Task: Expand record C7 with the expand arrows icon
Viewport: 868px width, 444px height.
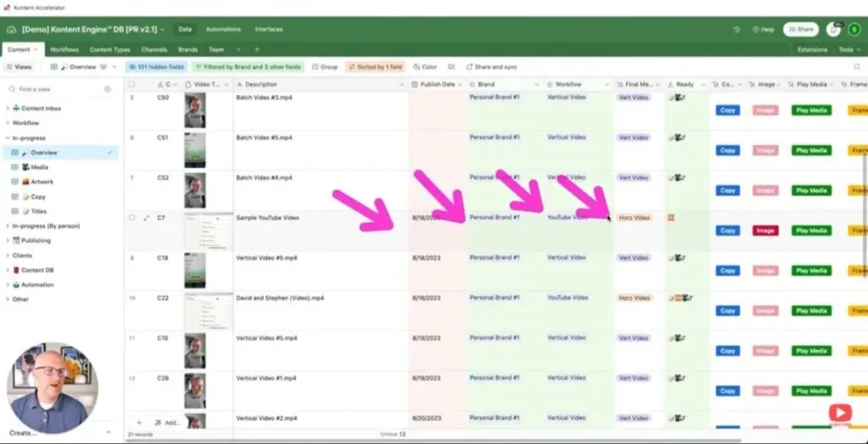Action: coord(146,218)
